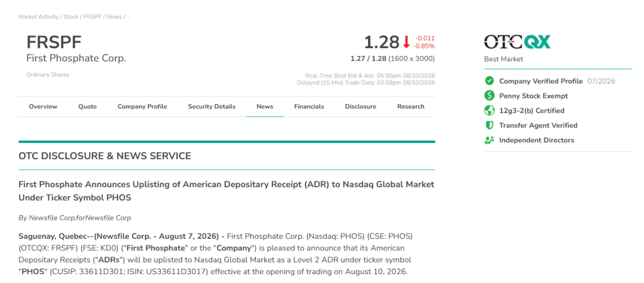Switch to the Quote tab
The height and width of the screenshot is (283, 644).
click(x=88, y=107)
